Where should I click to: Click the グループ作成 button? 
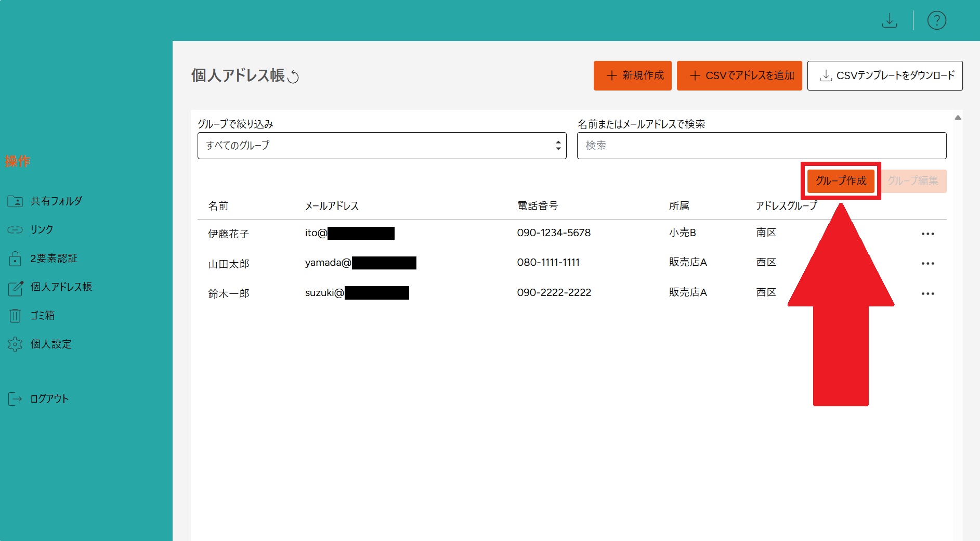tap(841, 181)
